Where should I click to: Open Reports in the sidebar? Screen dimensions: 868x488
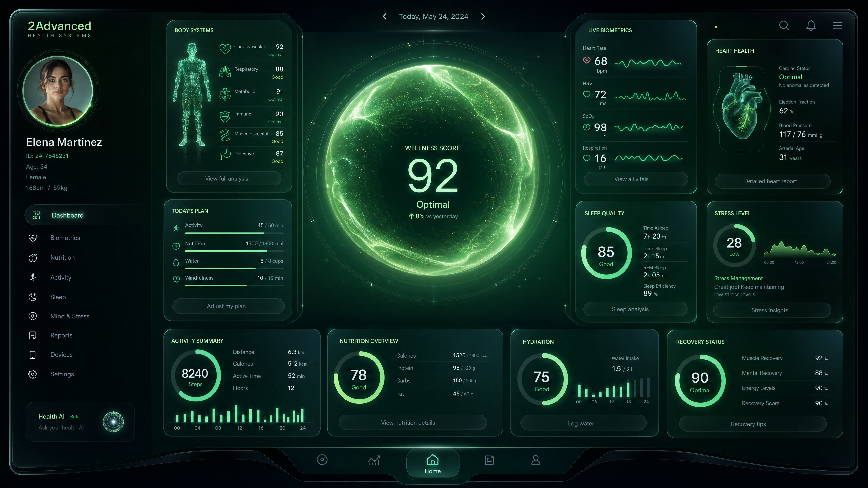51,335
